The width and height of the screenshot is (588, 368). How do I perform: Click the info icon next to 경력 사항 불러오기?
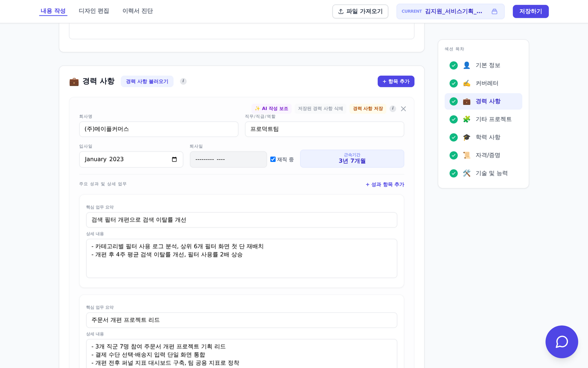(x=183, y=81)
